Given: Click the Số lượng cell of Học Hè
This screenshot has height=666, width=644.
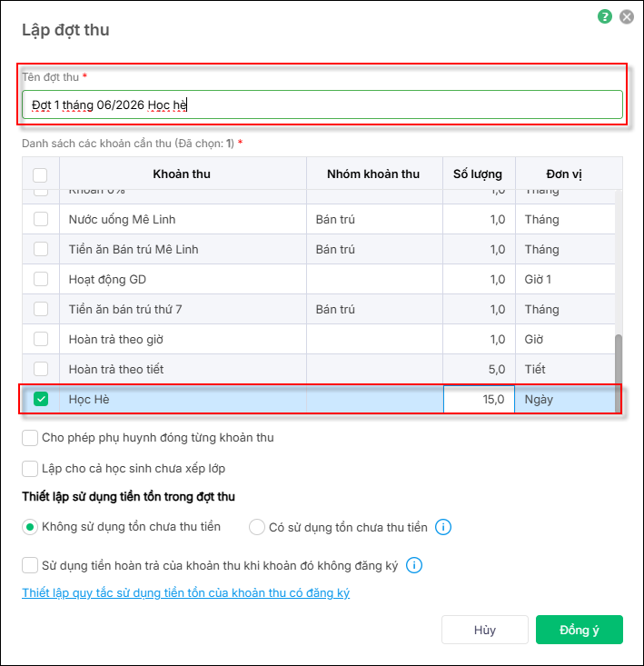Looking at the screenshot, I should (479, 399).
